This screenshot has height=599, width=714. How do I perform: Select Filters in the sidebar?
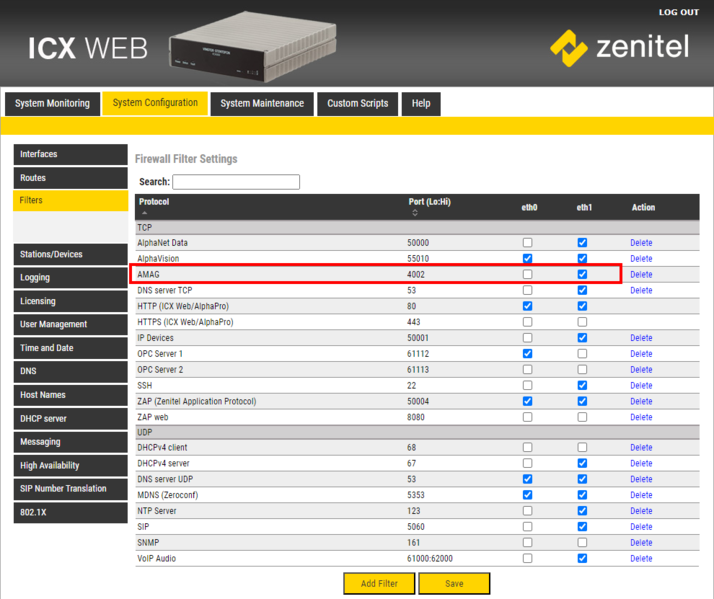coord(71,200)
